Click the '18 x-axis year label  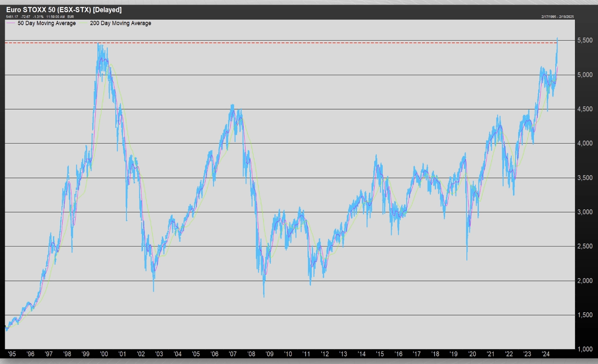pyautogui.click(x=435, y=354)
